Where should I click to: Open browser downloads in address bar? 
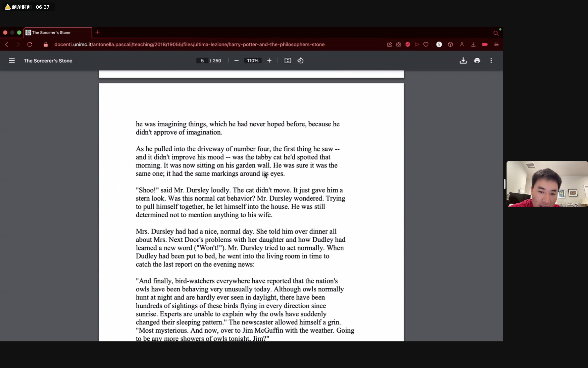[473, 45]
